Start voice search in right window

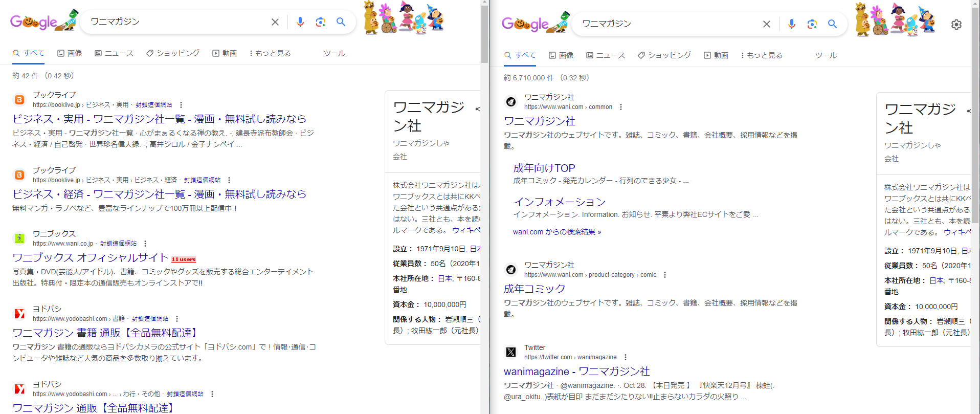[792, 24]
